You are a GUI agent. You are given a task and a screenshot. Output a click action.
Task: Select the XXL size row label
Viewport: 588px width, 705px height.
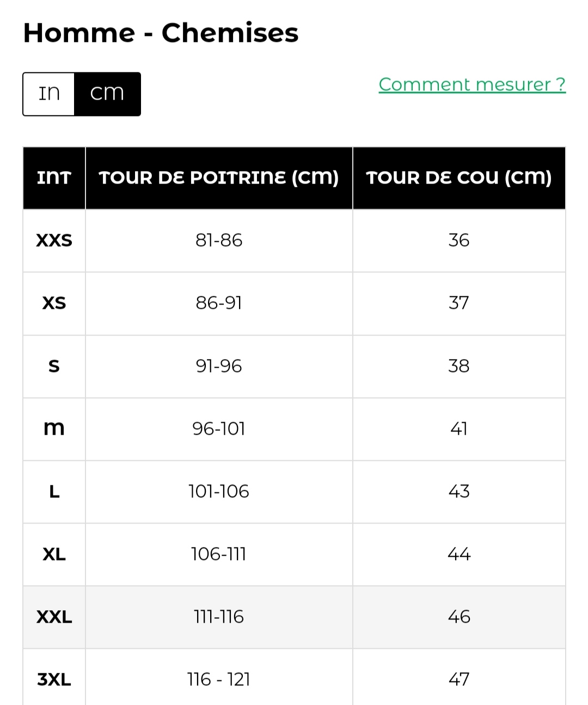pyautogui.click(x=54, y=617)
